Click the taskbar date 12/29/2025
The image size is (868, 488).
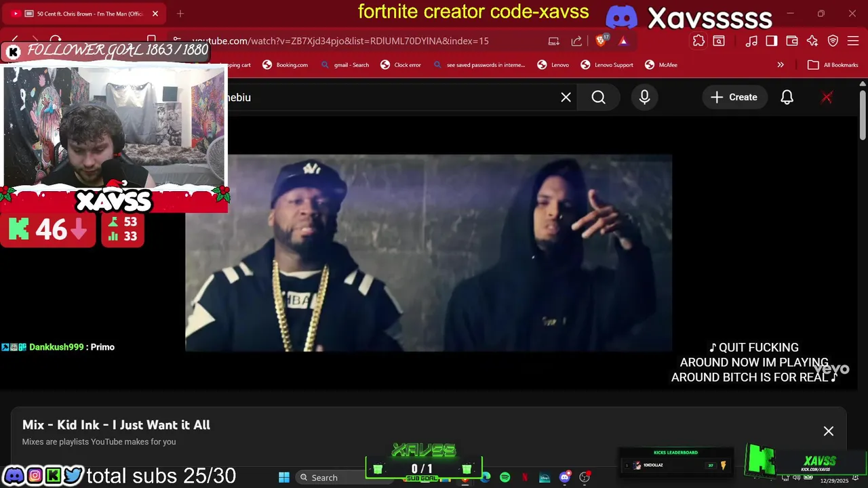pos(834,481)
